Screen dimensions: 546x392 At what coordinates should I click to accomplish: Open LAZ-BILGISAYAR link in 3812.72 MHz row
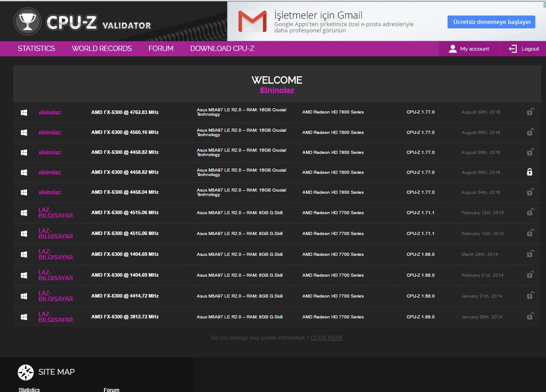[55, 317]
